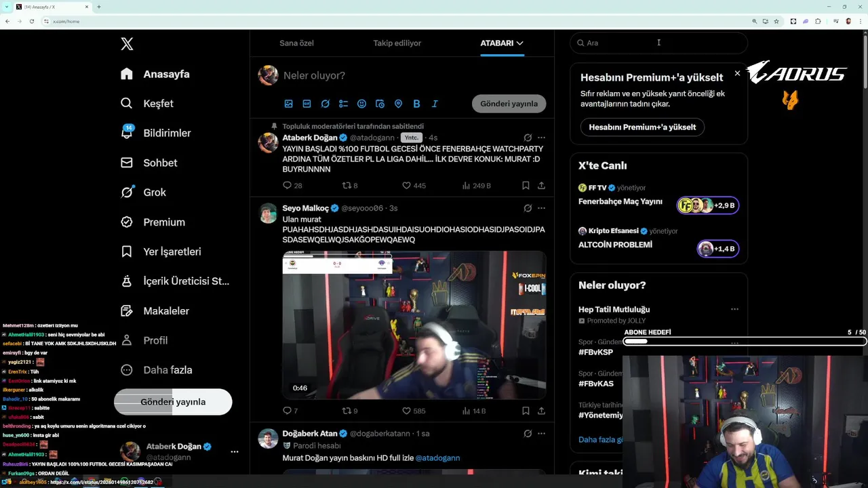Open options for Hep Tatil Mutluluğu trend
Screen dimensions: 868x488
[x=734, y=309]
